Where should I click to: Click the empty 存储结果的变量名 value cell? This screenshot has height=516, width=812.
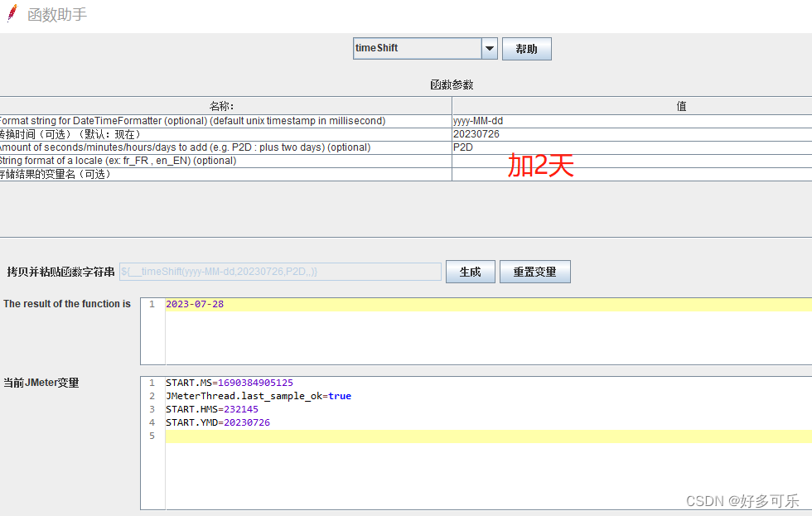coord(631,175)
